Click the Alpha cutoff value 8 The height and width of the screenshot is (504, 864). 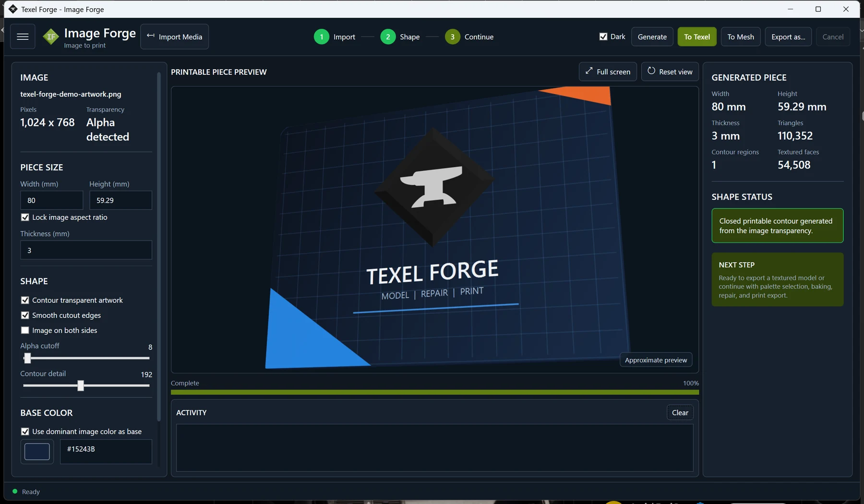pos(150,347)
